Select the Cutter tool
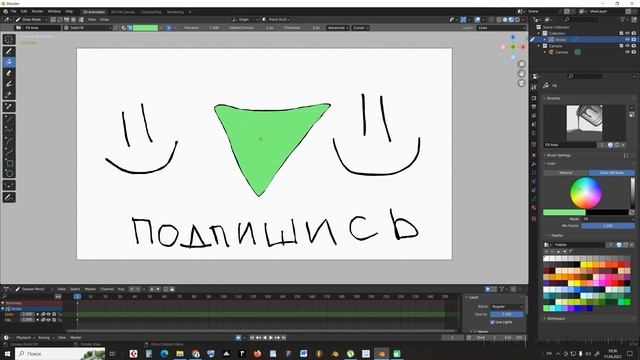 pos(9,95)
